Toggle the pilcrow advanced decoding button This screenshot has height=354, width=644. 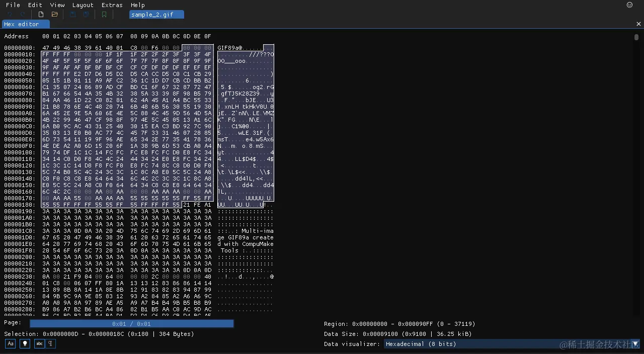(x=51, y=343)
